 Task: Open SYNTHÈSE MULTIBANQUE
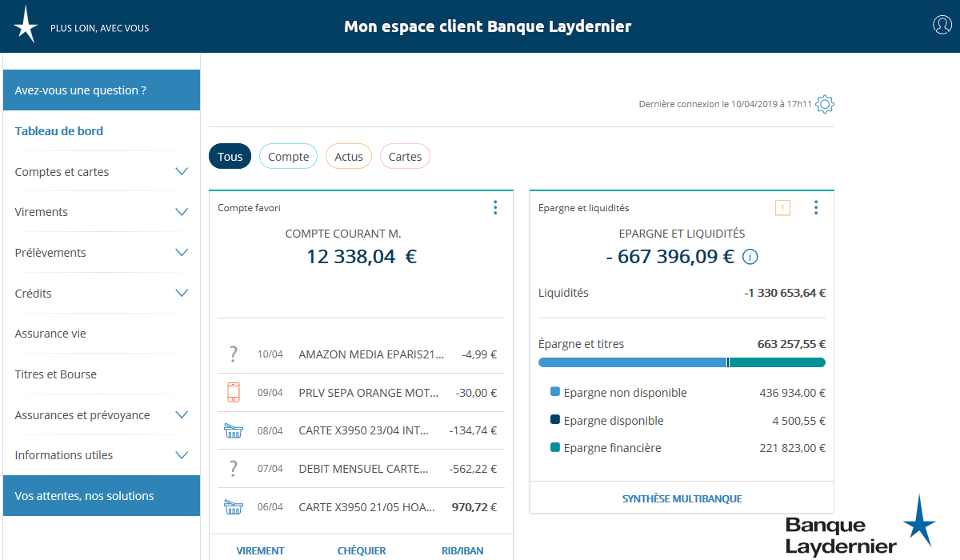681,498
